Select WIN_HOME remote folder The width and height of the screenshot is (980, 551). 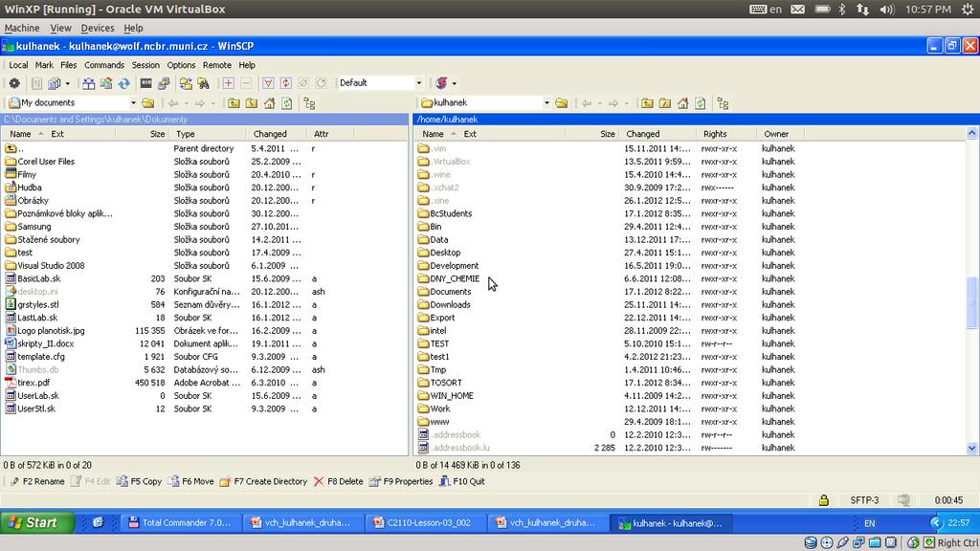click(x=452, y=396)
